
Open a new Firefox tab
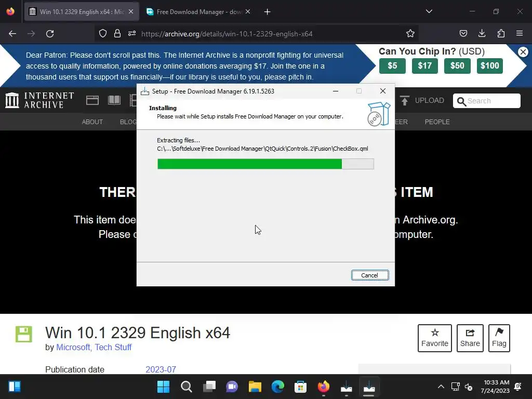click(268, 12)
